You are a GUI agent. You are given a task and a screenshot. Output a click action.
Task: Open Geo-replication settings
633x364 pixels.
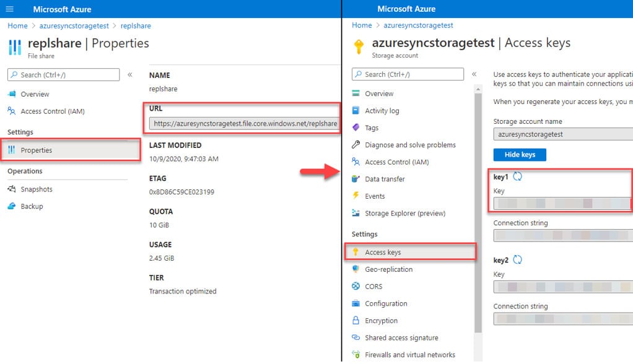(389, 269)
